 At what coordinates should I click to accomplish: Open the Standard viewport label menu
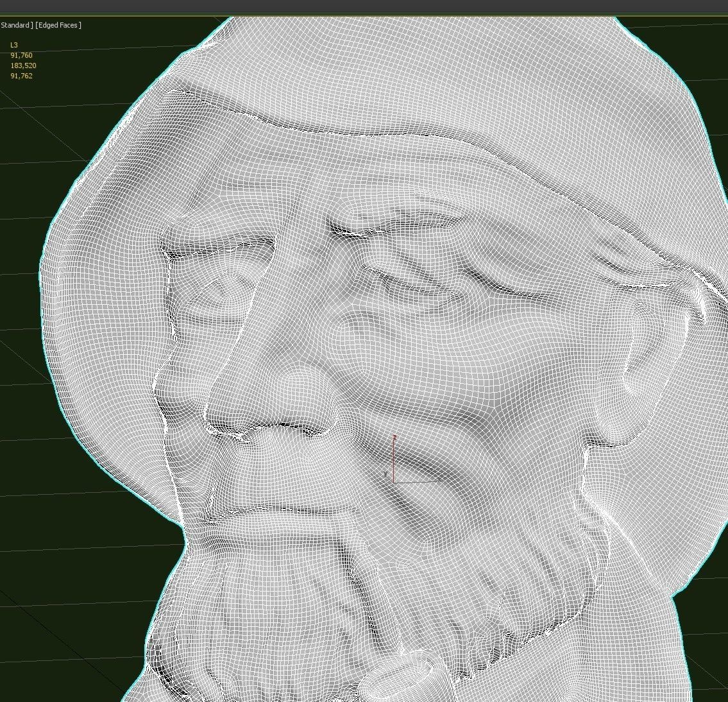[x=16, y=25]
